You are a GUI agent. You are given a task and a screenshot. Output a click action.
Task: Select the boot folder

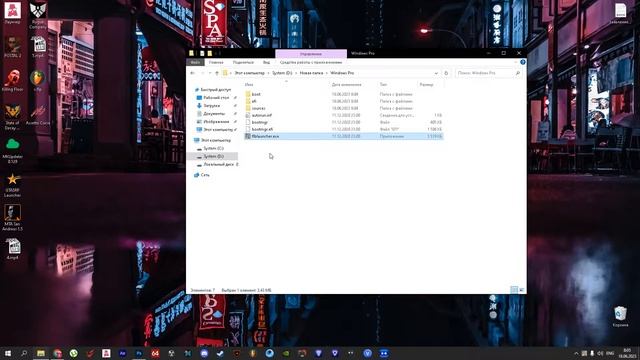point(256,94)
